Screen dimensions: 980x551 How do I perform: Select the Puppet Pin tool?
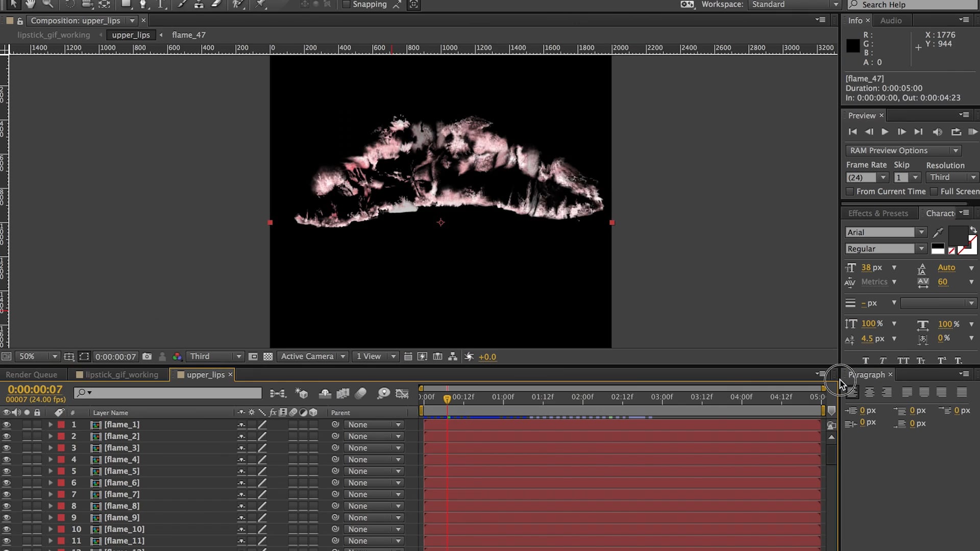[x=260, y=4]
